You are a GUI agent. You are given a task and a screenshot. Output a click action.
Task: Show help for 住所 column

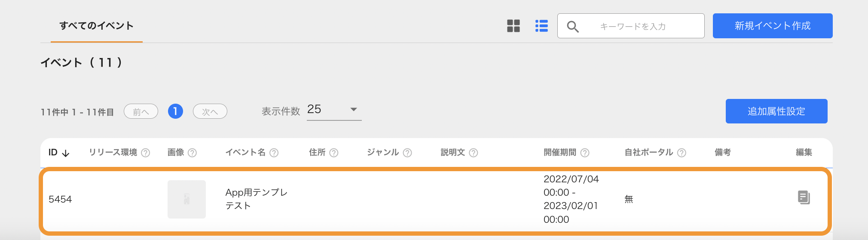[334, 153]
